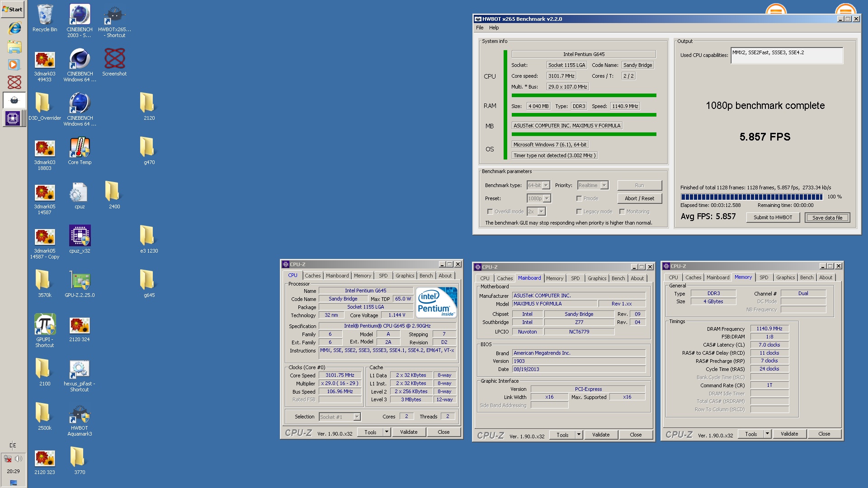Toggle the Monitoring checkbox
This screenshot has width=868, height=488.
pyautogui.click(x=622, y=211)
